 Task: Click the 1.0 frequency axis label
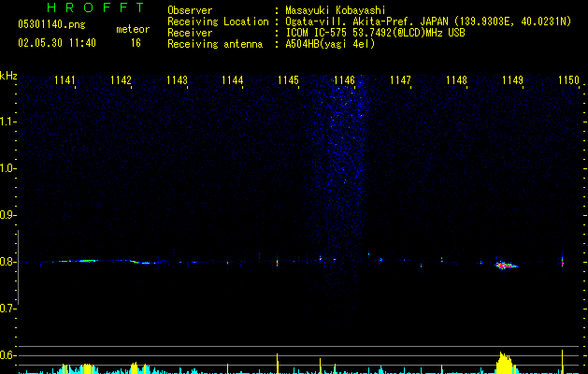tap(7, 168)
